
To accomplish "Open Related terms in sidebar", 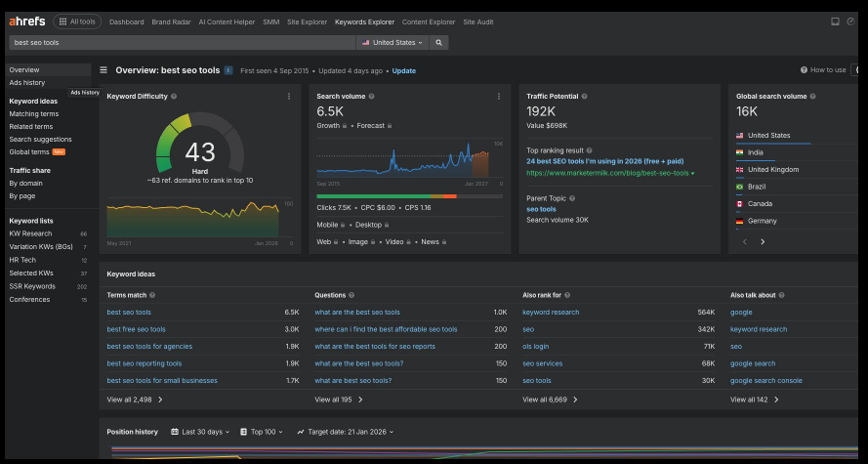I will click(x=31, y=126).
